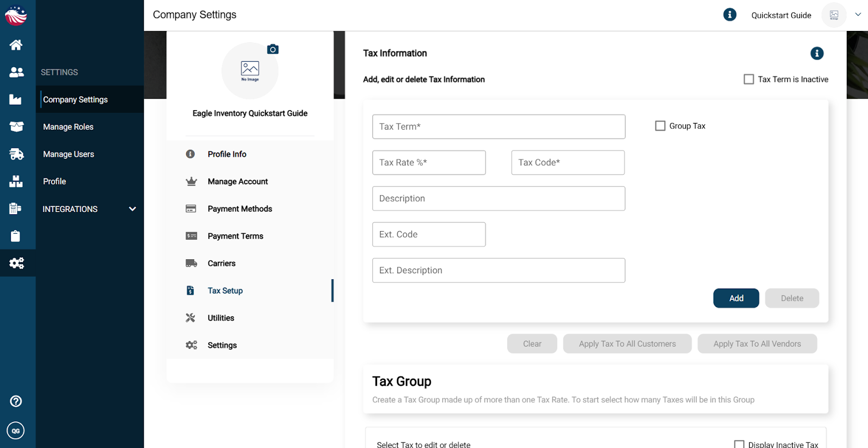Toggle Display Inactive Tax checkbox
The width and height of the screenshot is (868, 448).
(739, 444)
